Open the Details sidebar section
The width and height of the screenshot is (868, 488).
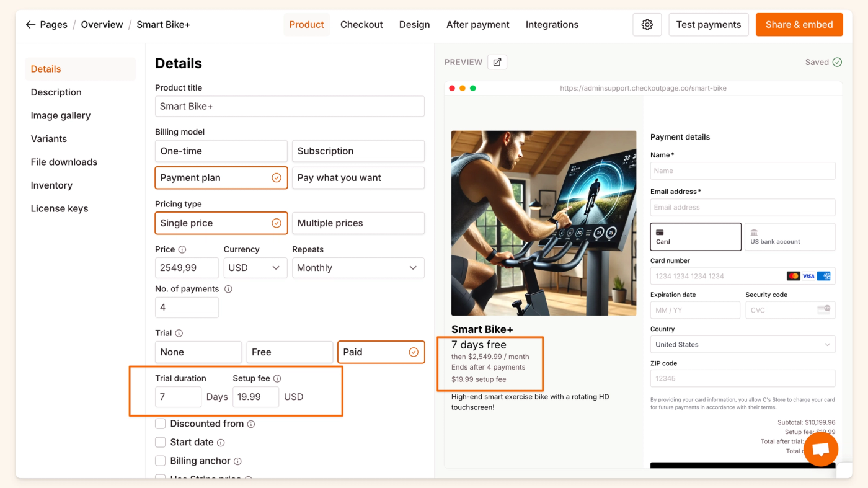[80, 69]
